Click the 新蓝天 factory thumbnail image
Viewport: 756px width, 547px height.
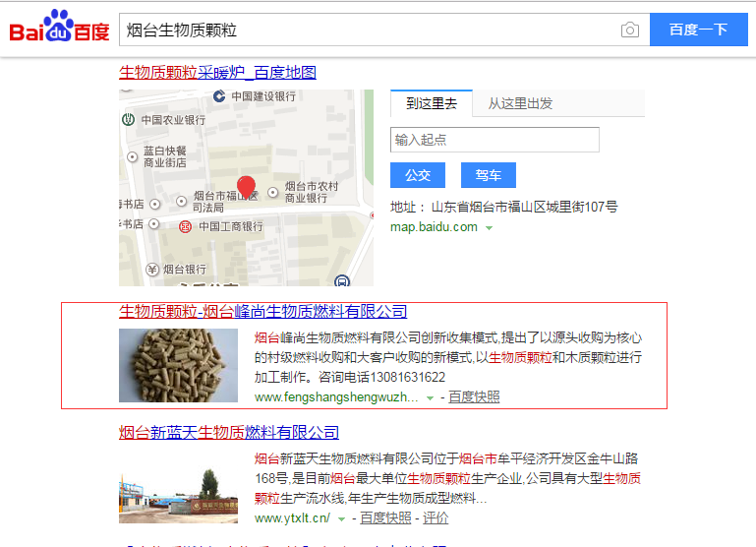[x=178, y=495]
